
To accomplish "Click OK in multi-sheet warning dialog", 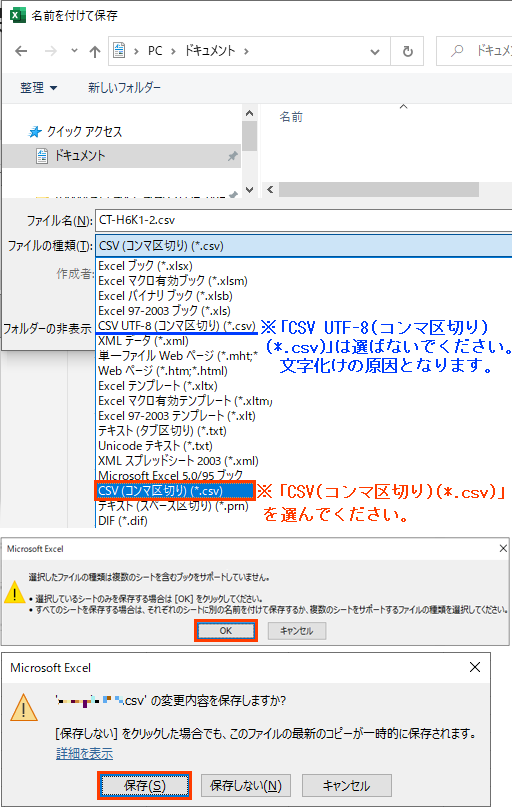I will tap(226, 631).
